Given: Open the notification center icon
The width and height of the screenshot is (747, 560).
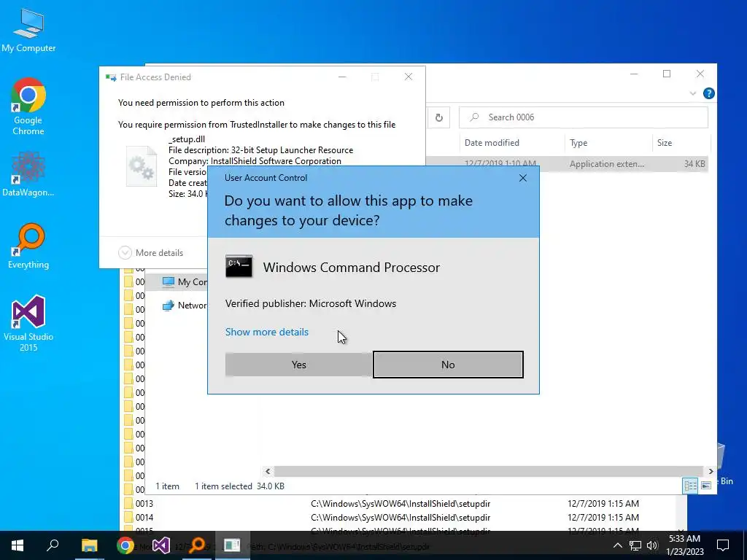Looking at the screenshot, I should click(723, 545).
